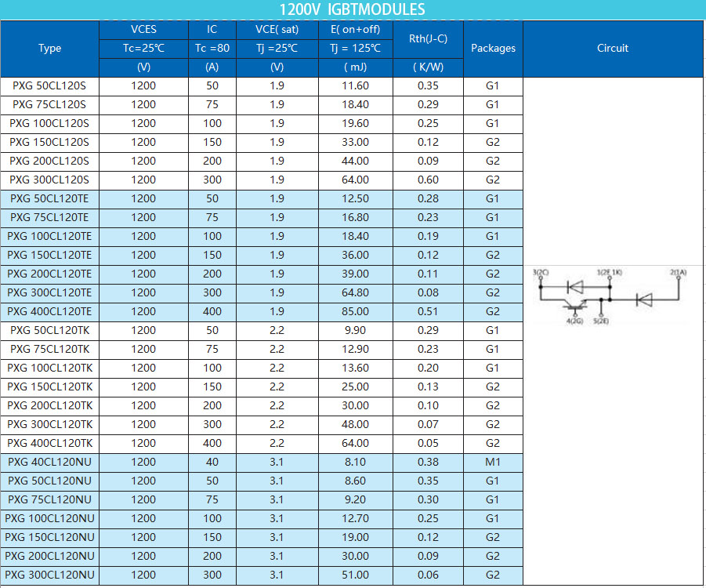Click the diode symbol below terminal 3(2C)
This screenshot has width=706, height=588.
tap(574, 287)
